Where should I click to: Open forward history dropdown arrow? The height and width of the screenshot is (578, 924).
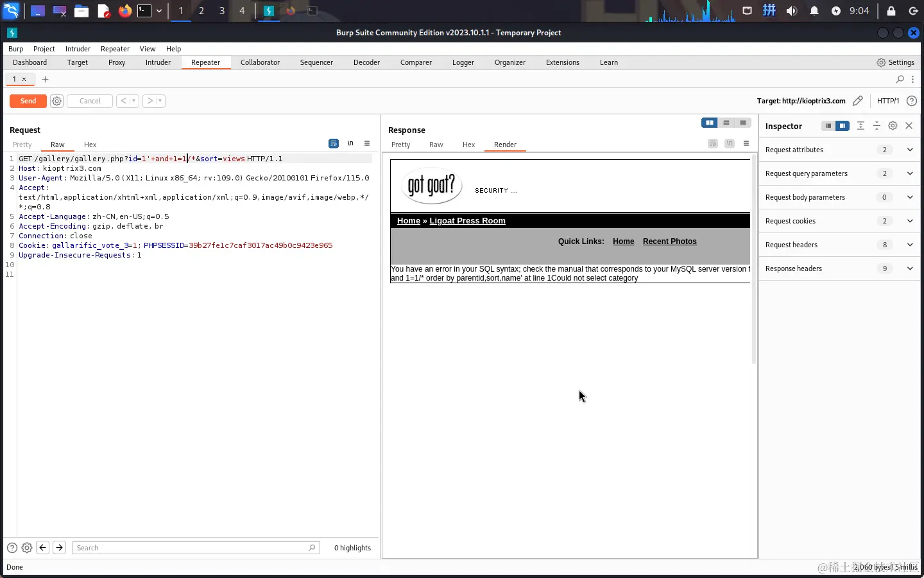click(x=161, y=101)
